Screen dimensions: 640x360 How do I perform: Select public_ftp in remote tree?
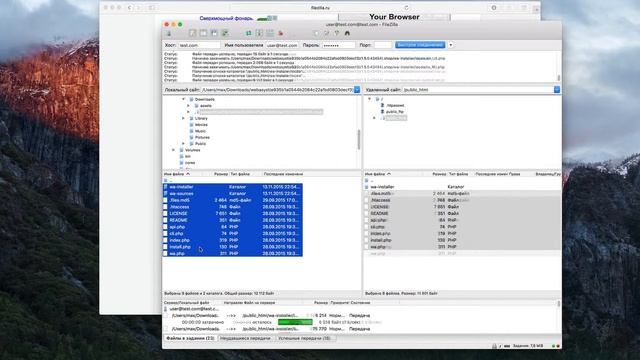click(x=395, y=111)
